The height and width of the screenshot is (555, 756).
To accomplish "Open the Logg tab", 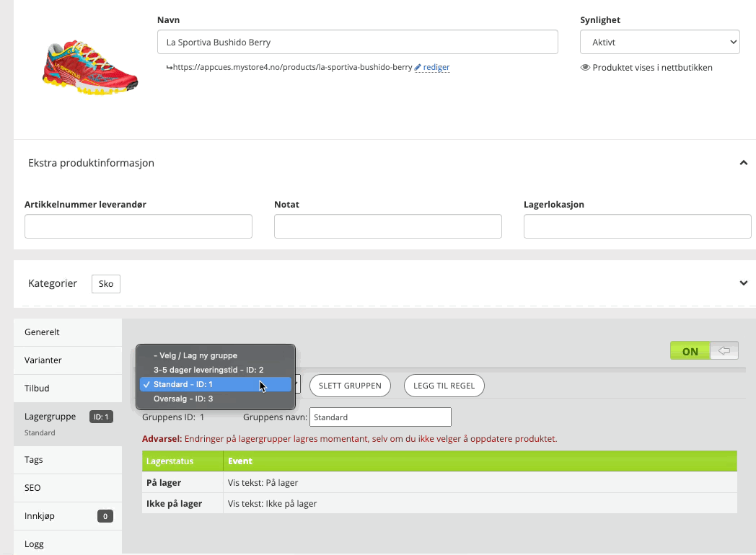I will [68, 544].
